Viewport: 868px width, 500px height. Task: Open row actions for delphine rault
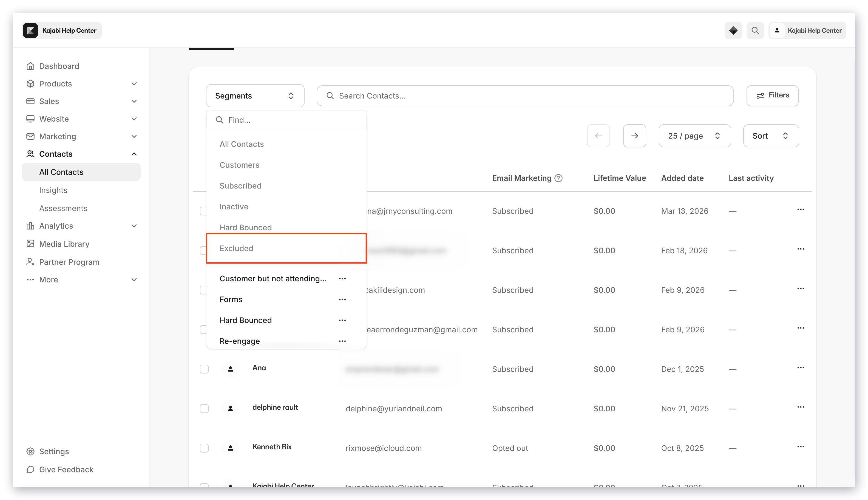800,407
